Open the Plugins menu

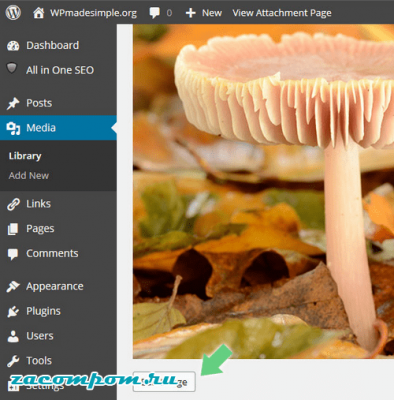pyautogui.click(x=43, y=311)
